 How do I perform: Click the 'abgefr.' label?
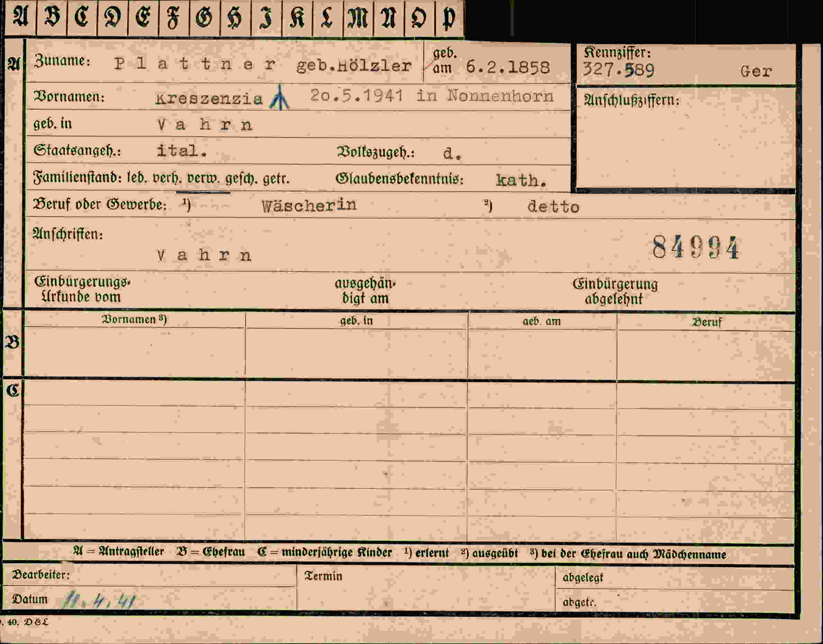tap(580, 602)
